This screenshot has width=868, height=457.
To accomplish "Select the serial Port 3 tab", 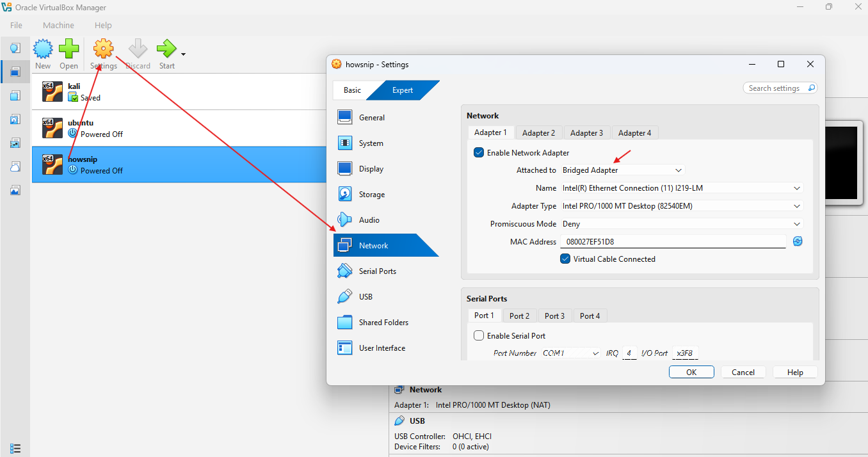I will (554, 316).
